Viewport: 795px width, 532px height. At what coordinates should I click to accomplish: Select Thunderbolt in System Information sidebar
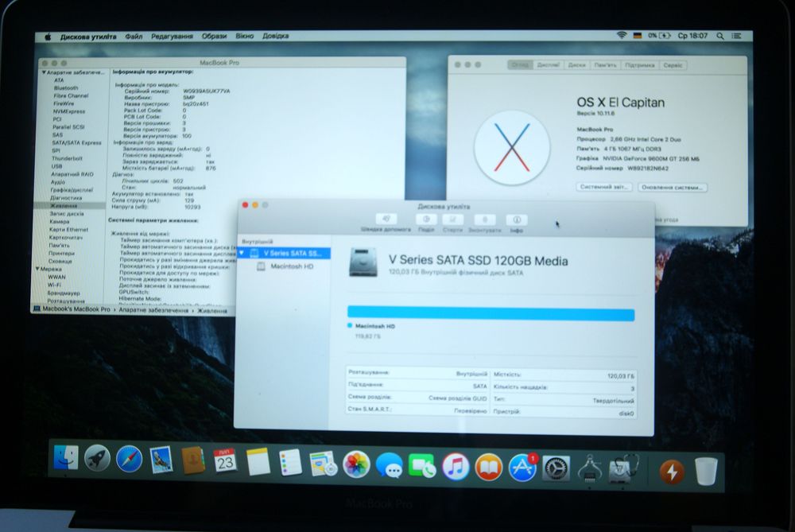point(67,158)
